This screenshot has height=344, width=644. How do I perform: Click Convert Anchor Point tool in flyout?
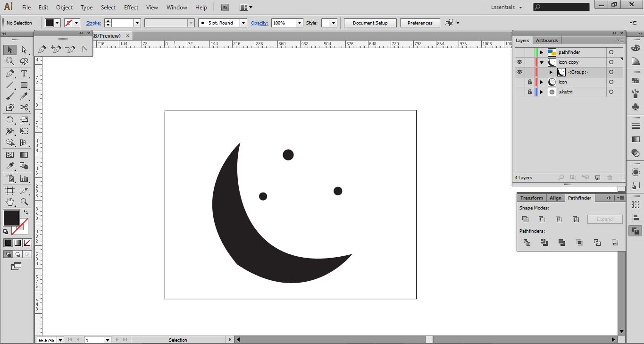[85, 49]
